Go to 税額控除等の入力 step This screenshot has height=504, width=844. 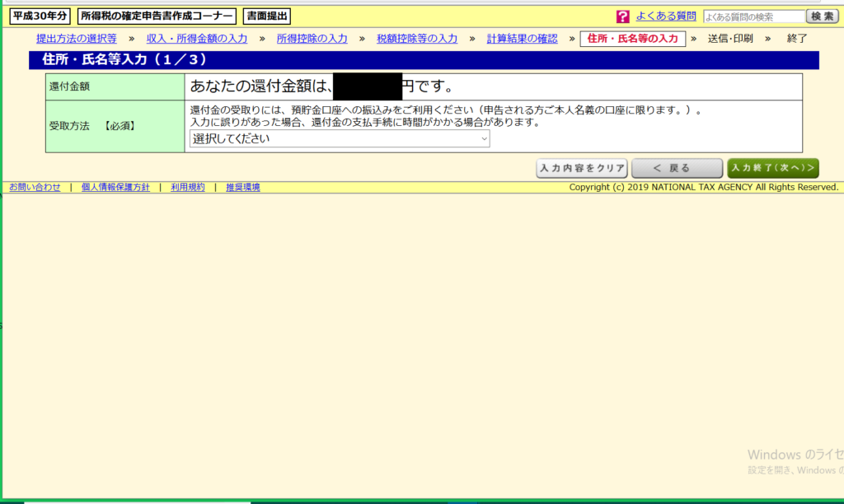point(417,39)
